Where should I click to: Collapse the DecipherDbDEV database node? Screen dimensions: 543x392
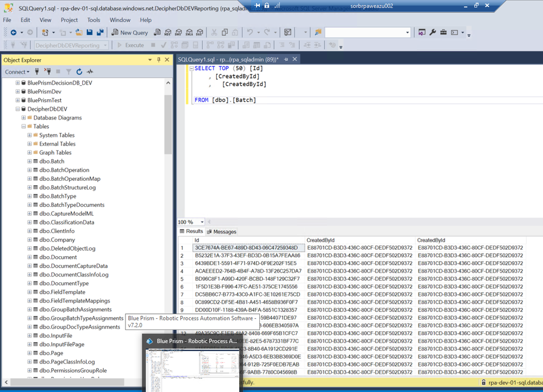(x=18, y=109)
